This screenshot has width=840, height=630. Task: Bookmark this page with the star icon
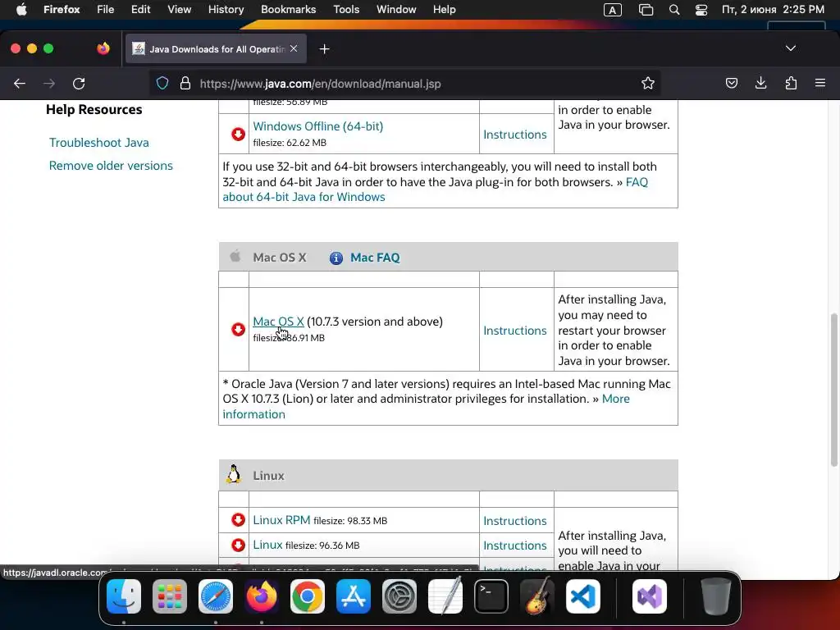pos(648,83)
